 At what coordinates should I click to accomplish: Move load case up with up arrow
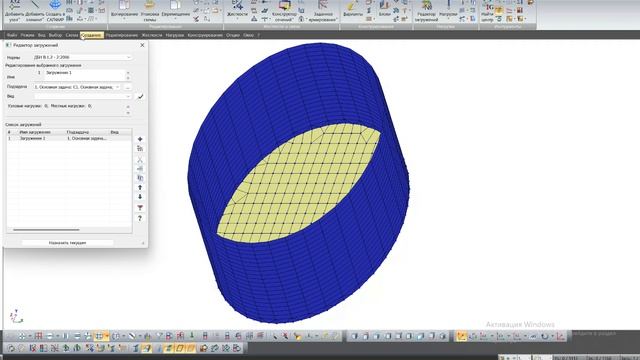[x=140, y=187]
